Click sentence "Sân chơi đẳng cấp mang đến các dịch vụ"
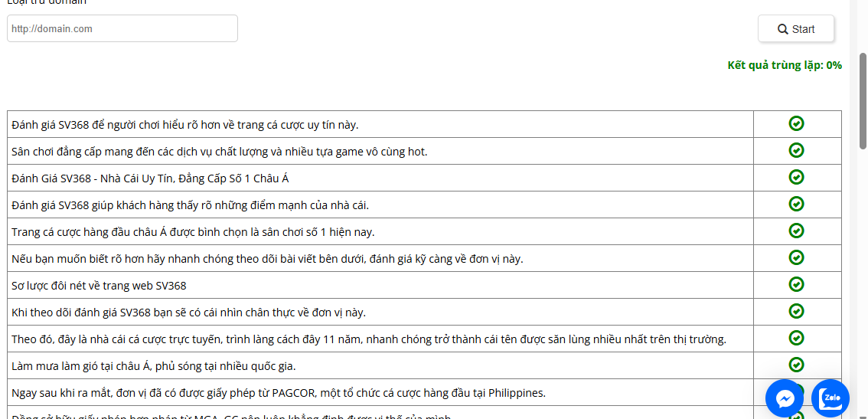This screenshot has width=868, height=419. [x=219, y=152]
